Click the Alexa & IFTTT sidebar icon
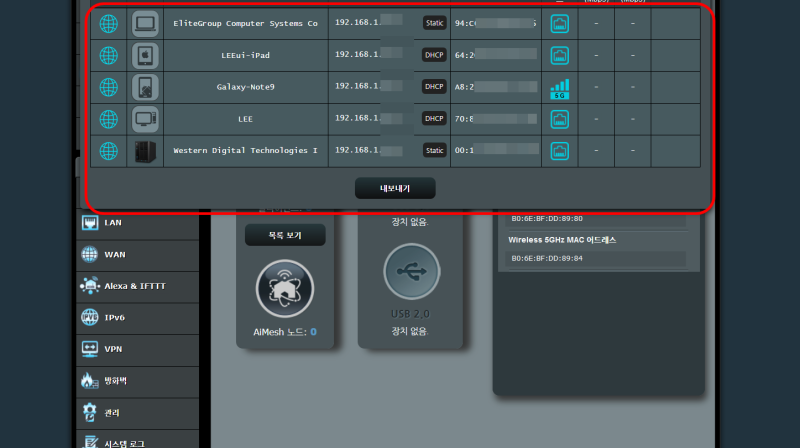800x448 pixels. pos(90,286)
